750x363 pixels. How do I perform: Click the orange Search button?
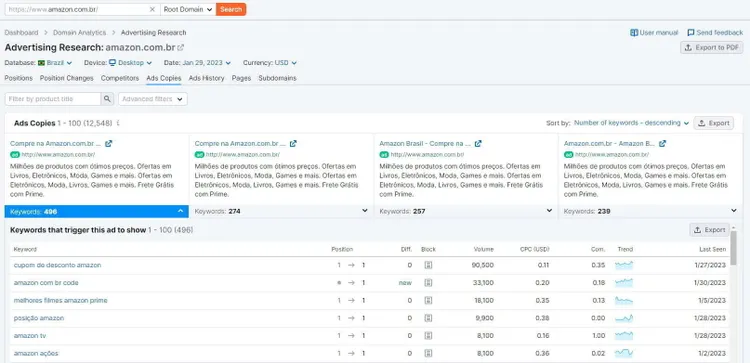pyautogui.click(x=231, y=10)
